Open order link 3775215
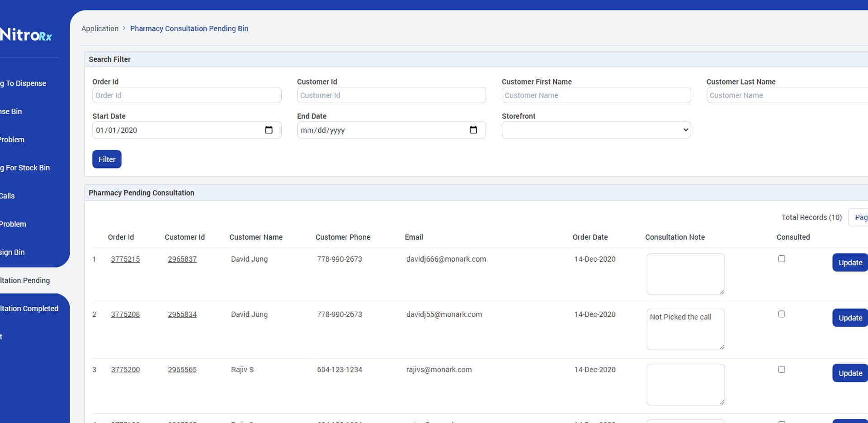This screenshot has height=423, width=868. (125, 259)
